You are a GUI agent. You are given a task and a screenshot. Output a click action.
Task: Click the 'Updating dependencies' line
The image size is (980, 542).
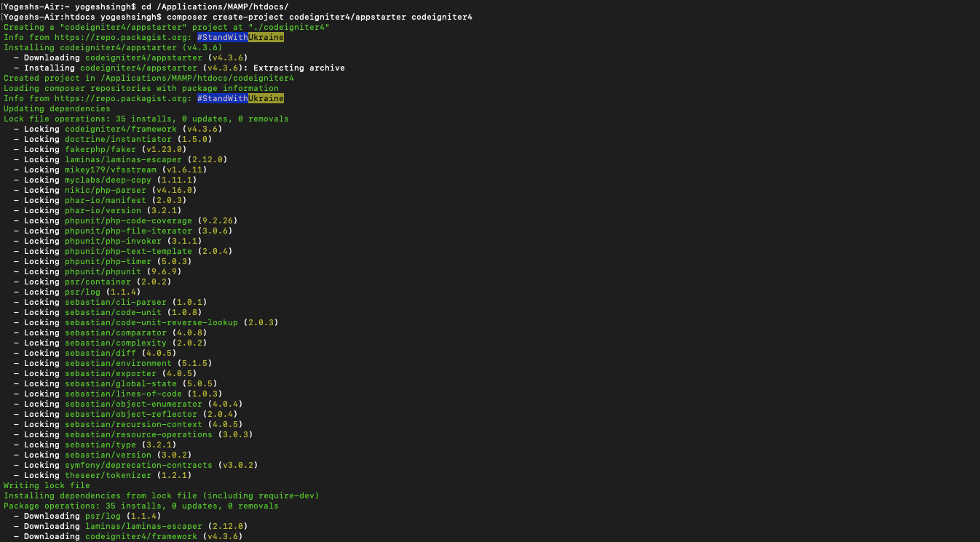[57, 108]
